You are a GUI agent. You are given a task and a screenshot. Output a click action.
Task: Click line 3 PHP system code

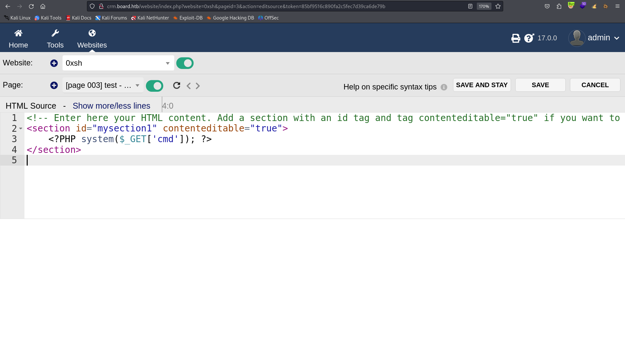pos(130,139)
